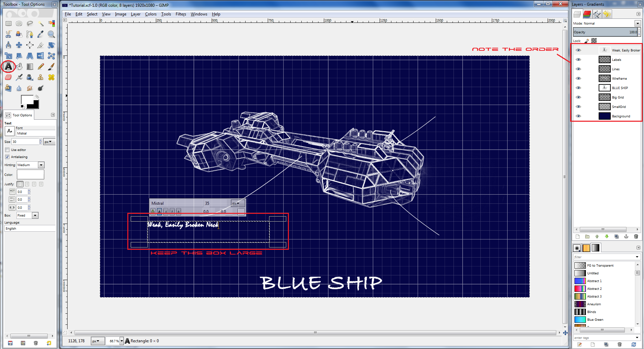Select the Paths tool

coord(30,34)
